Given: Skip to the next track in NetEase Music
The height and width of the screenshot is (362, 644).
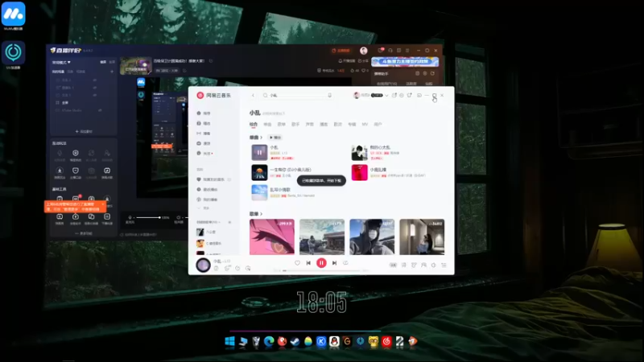Looking at the screenshot, I should [x=334, y=263].
